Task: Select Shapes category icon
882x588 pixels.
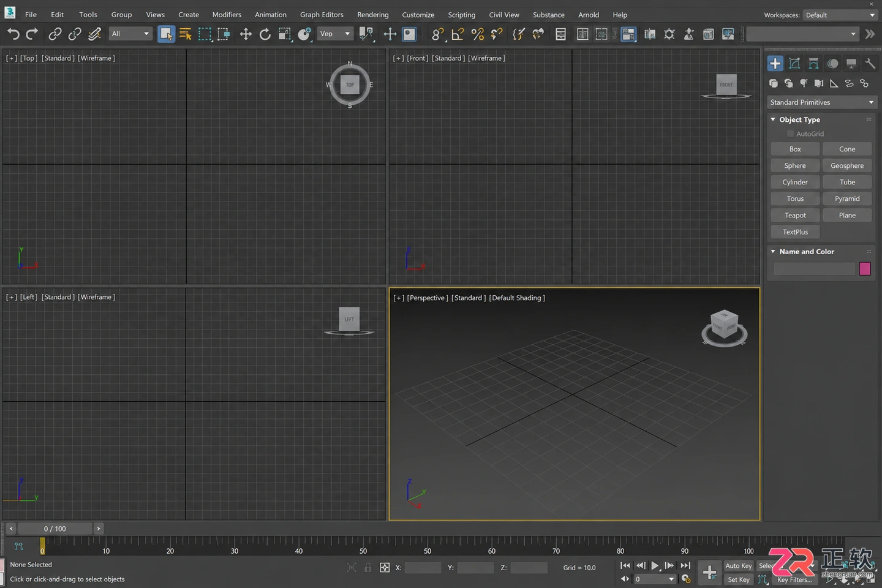Action: pyautogui.click(x=788, y=83)
